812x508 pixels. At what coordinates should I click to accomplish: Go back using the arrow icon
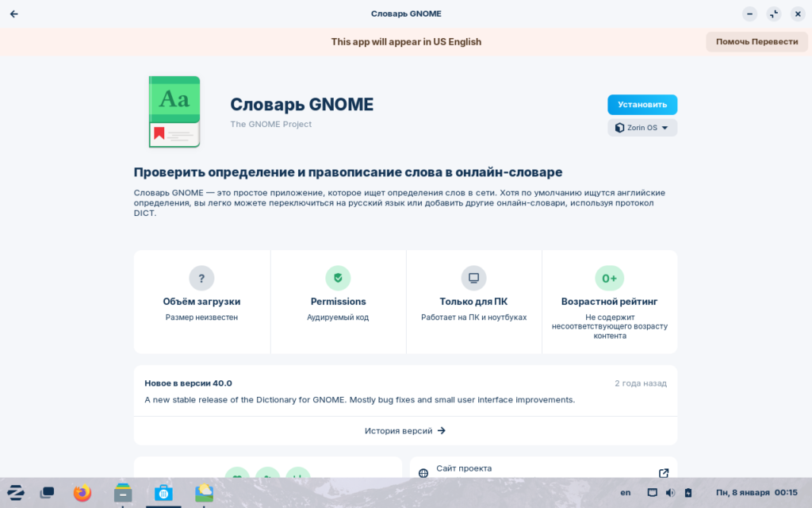click(x=14, y=14)
